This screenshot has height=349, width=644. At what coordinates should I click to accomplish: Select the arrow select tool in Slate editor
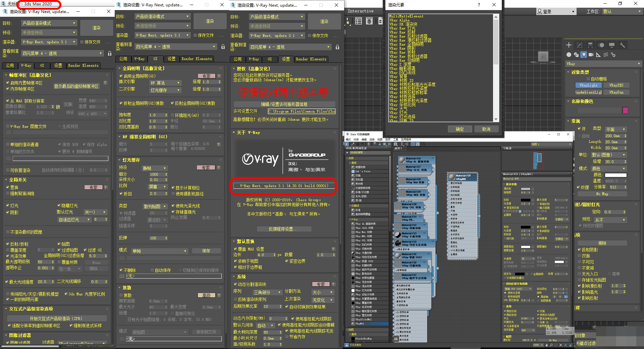(x=347, y=144)
